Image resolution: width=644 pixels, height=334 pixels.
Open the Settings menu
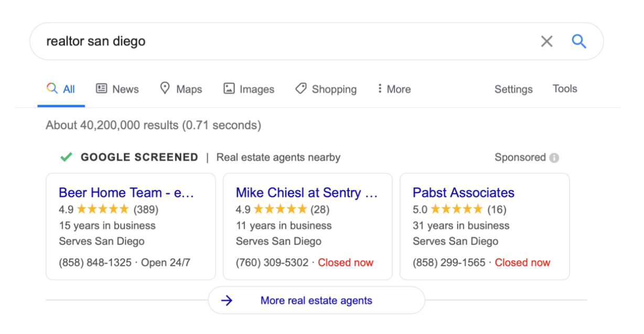pyautogui.click(x=513, y=89)
